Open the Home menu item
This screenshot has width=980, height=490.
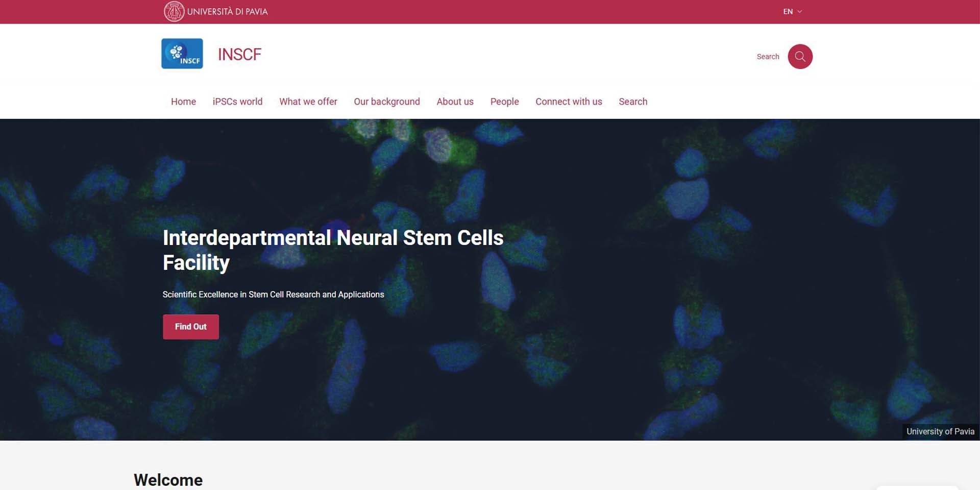[x=183, y=102]
